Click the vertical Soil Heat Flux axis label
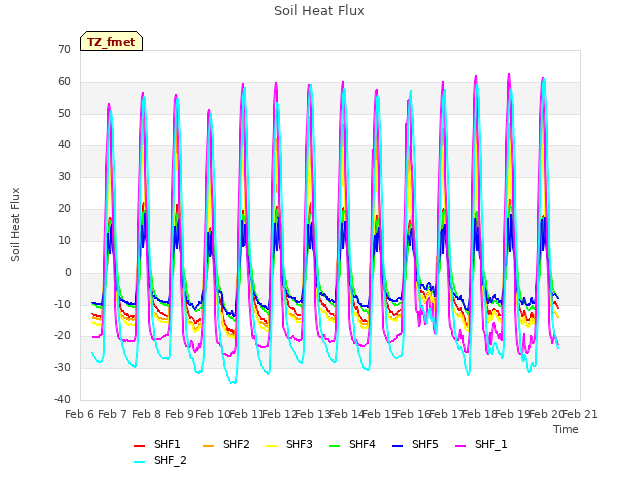 point(15,224)
